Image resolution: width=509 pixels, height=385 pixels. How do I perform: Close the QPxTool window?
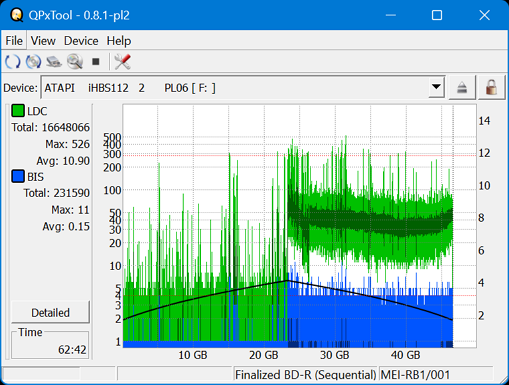pos(484,15)
